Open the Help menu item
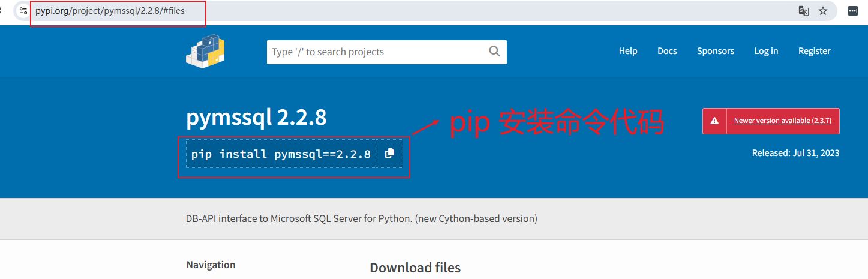 [628, 51]
